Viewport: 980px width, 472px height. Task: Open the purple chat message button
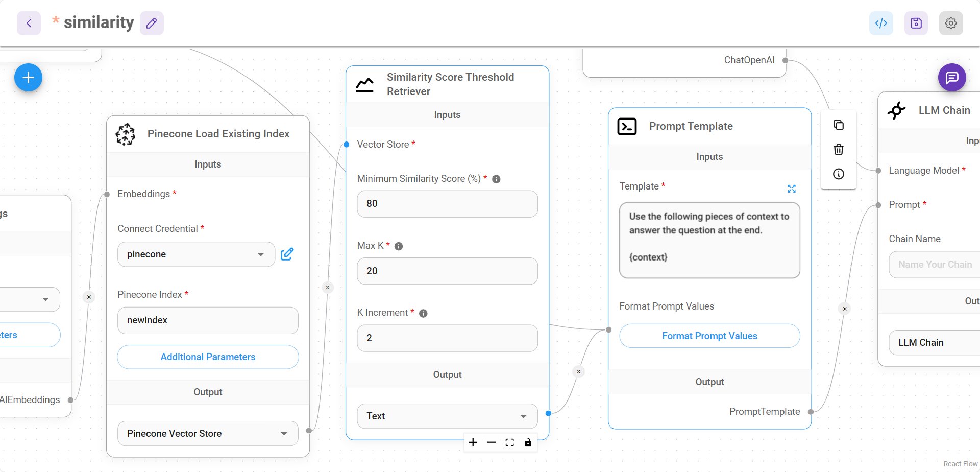pos(952,78)
